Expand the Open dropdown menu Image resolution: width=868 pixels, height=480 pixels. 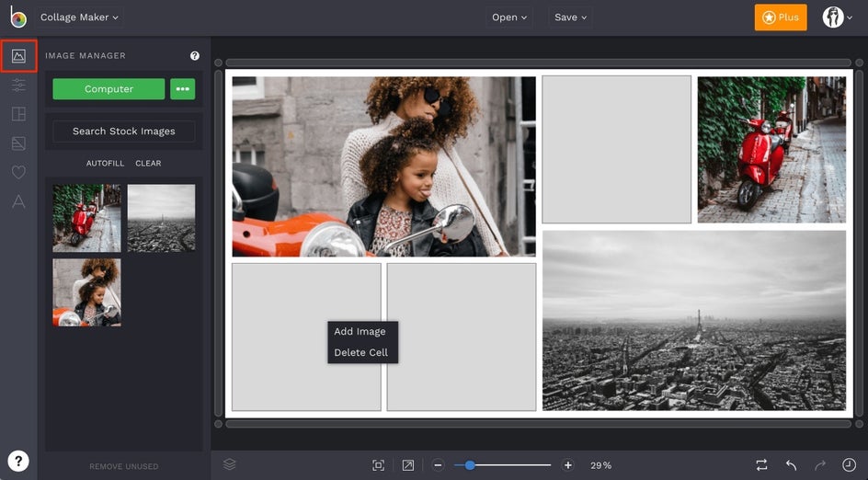point(509,17)
